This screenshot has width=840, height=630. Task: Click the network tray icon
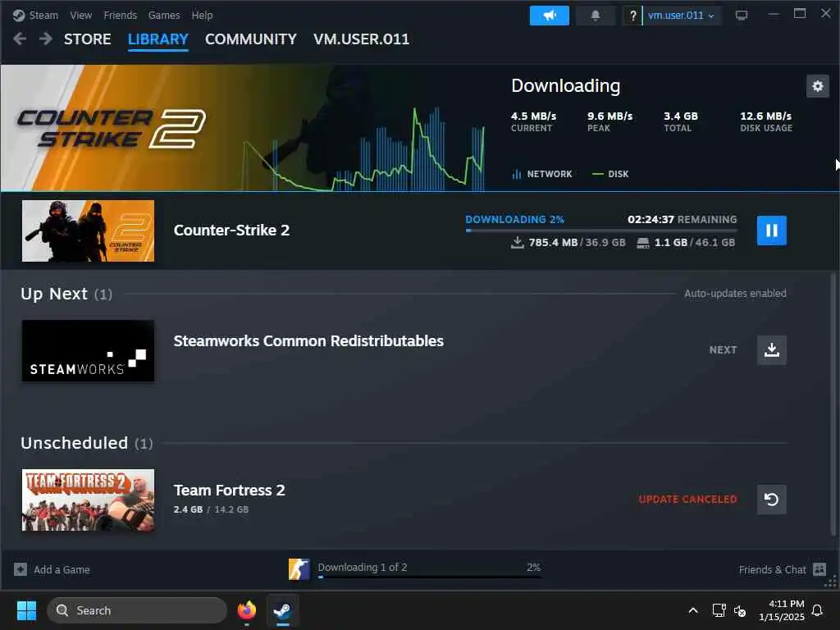[x=719, y=610]
